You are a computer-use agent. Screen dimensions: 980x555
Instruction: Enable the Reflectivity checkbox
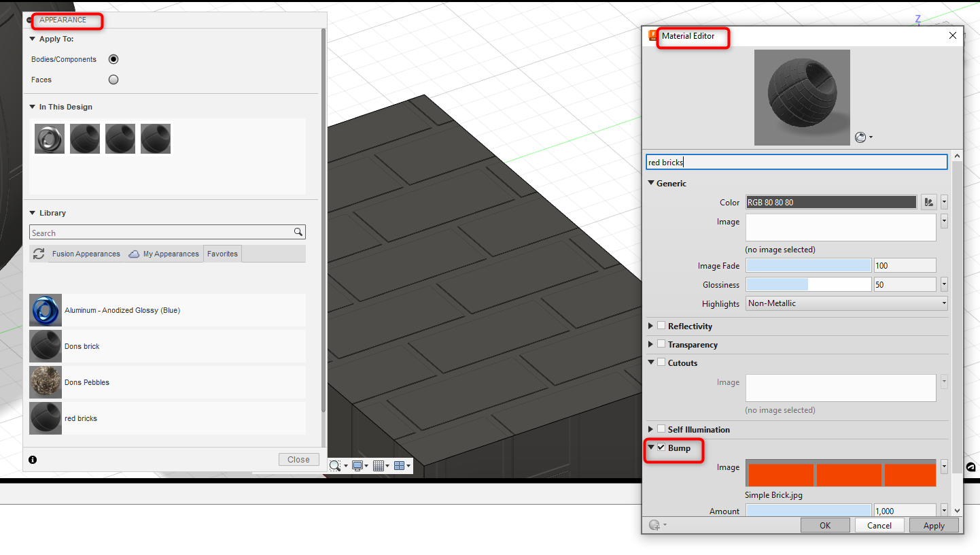click(661, 325)
